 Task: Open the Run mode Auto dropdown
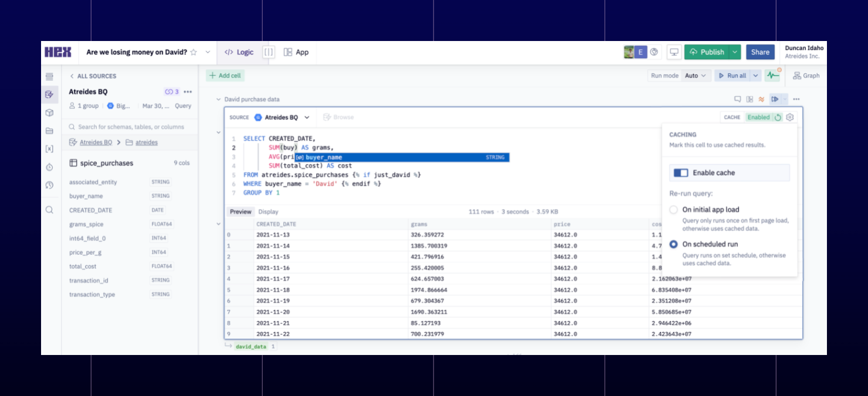(696, 76)
